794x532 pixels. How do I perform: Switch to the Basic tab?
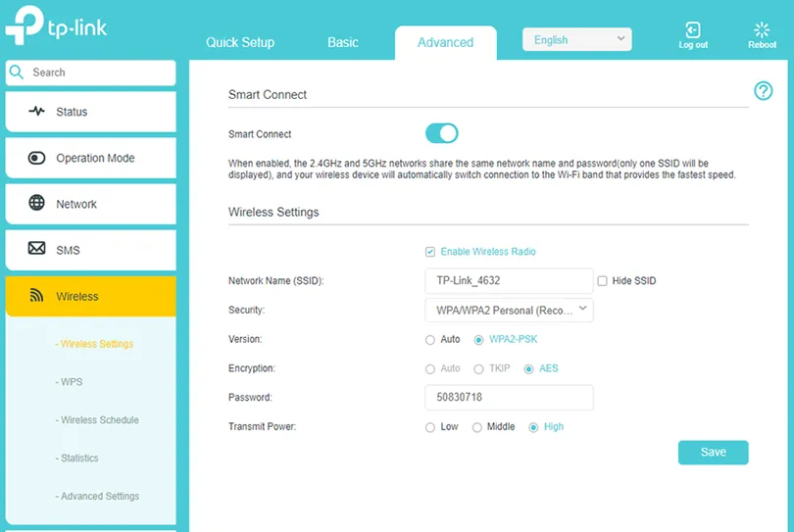tap(343, 42)
